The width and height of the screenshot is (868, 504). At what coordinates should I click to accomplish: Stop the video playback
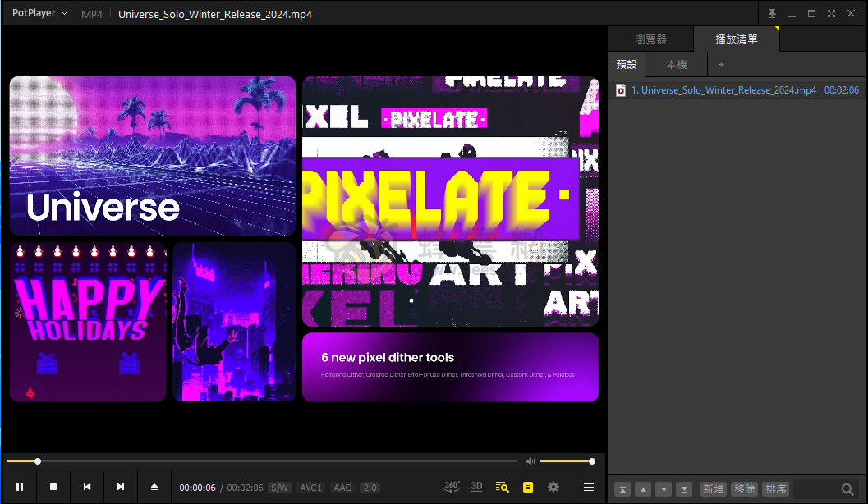[53, 487]
